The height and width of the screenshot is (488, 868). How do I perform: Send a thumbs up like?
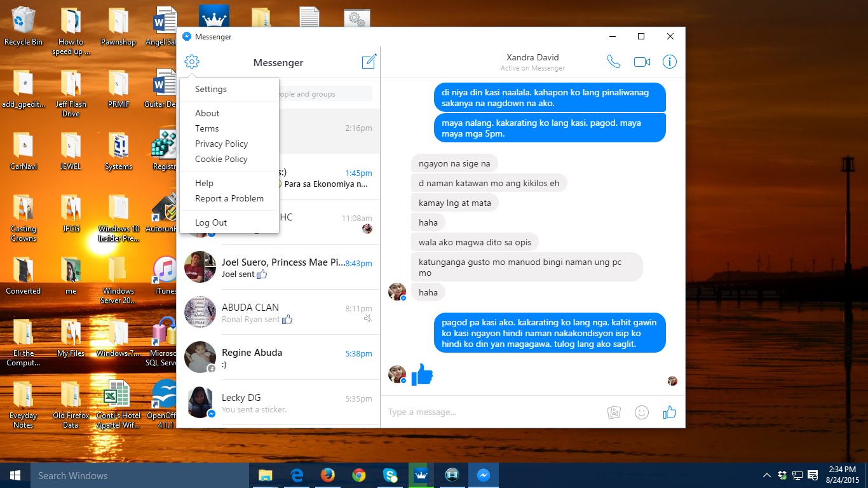click(669, 412)
